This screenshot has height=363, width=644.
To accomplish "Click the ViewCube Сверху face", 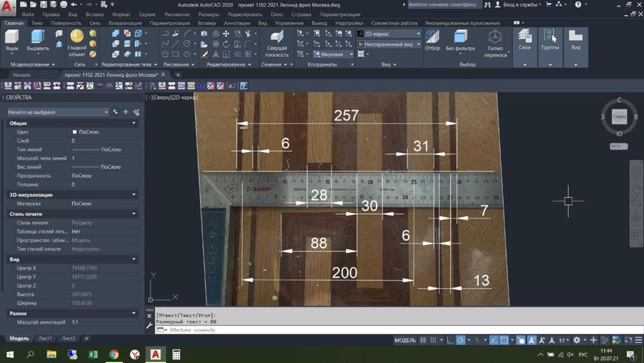I will tap(619, 117).
